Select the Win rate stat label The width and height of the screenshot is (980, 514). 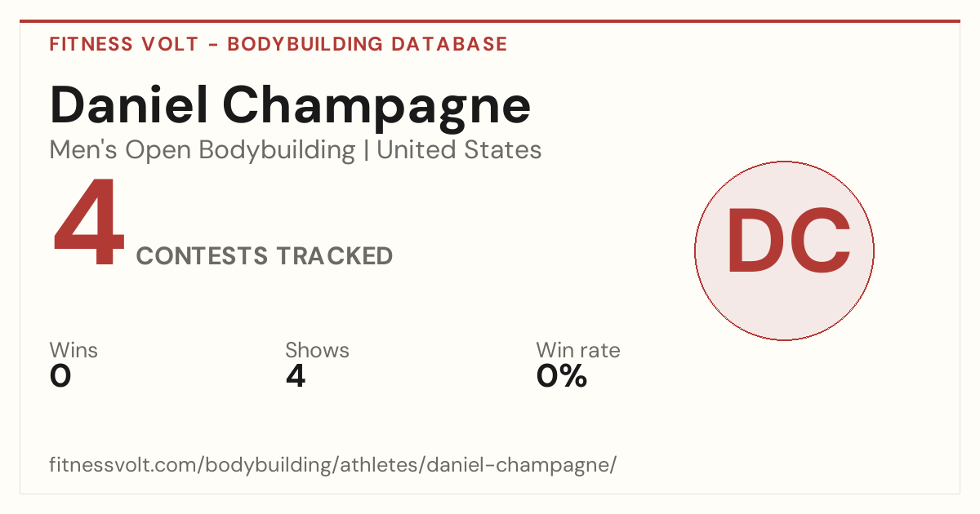(x=578, y=351)
